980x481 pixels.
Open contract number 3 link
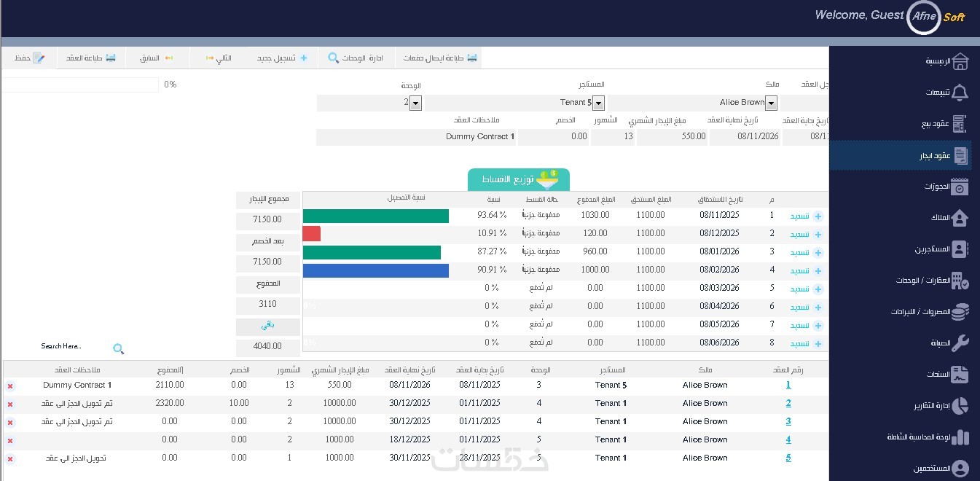point(788,421)
